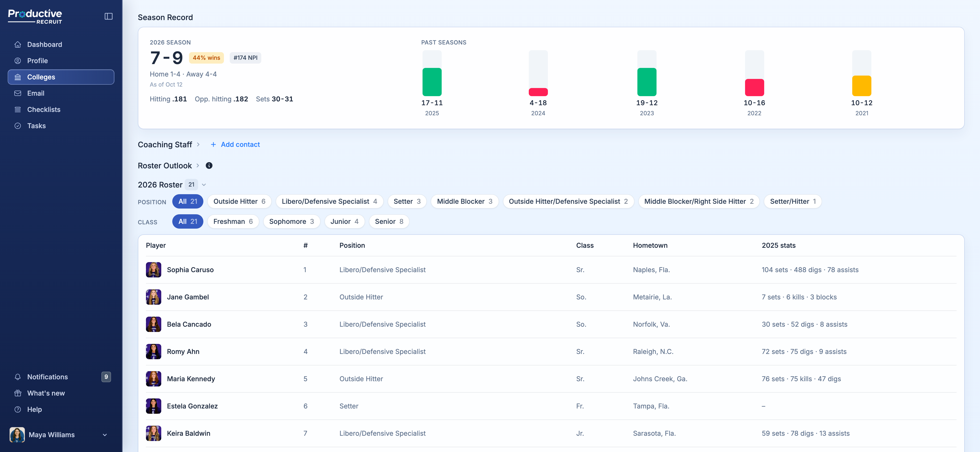The height and width of the screenshot is (452, 980).
Task: Filter class by Sophomore 3
Action: coord(291,222)
